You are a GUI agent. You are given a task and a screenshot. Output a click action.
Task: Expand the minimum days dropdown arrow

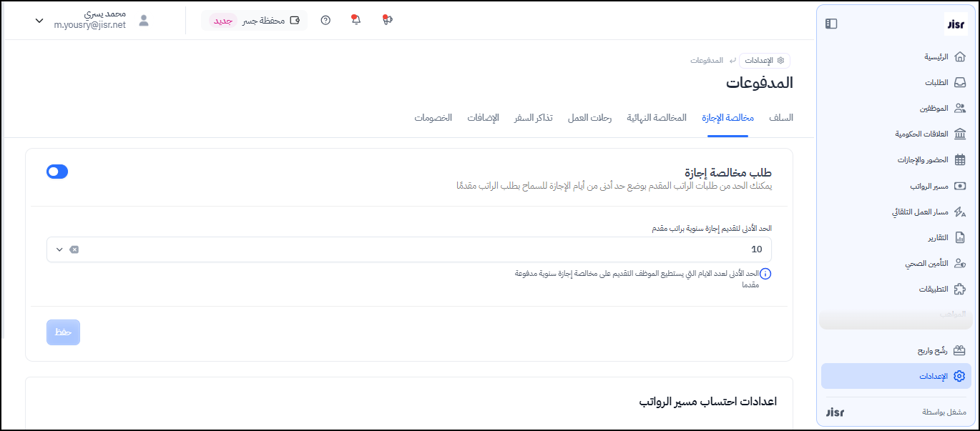[59, 249]
